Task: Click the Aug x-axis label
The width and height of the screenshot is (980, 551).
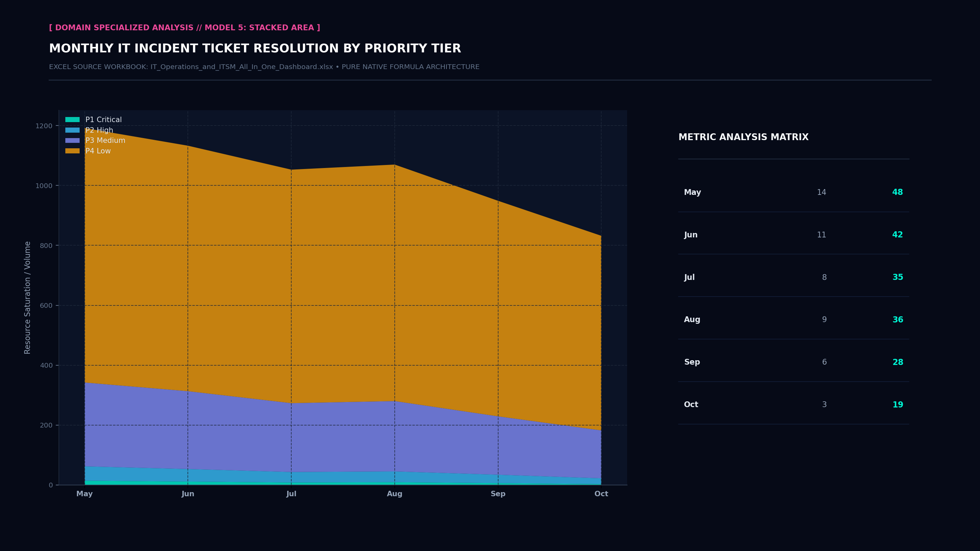Action: pos(394,494)
